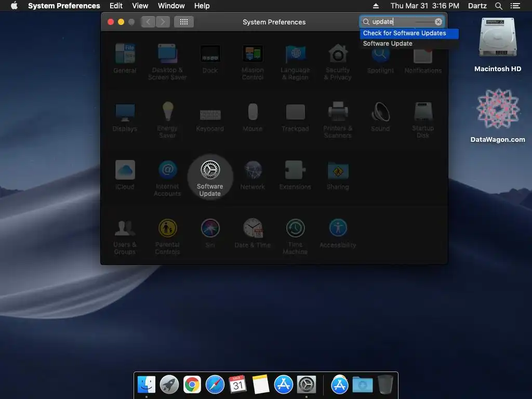Show all preferences grid button
This screenshot has width=532, height=399.
coord(184,22)
